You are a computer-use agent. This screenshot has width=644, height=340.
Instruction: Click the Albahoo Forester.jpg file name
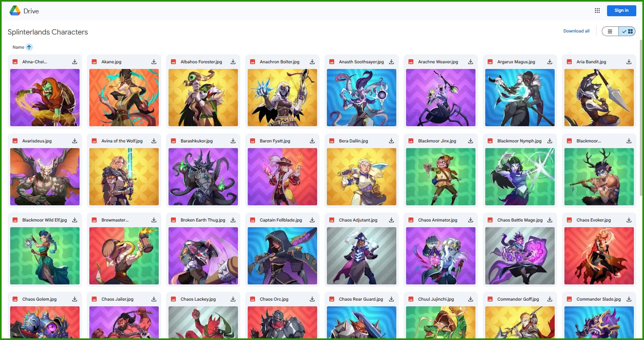point(201,62)
